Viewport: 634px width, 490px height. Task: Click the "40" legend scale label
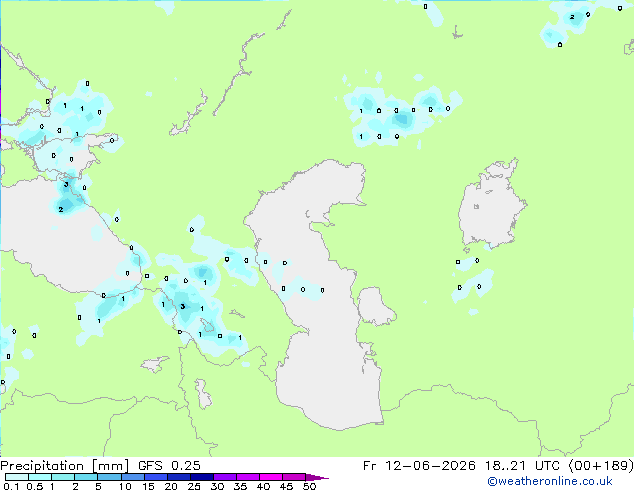click(263, 486)
